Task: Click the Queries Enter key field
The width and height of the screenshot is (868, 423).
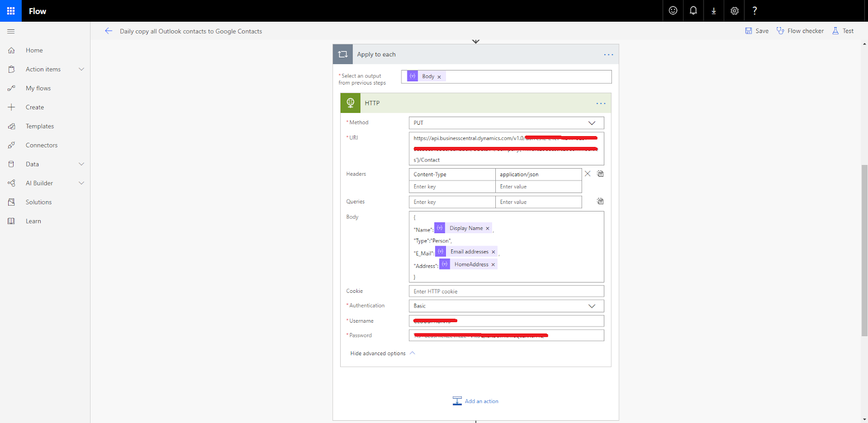Action: (452, 202)
